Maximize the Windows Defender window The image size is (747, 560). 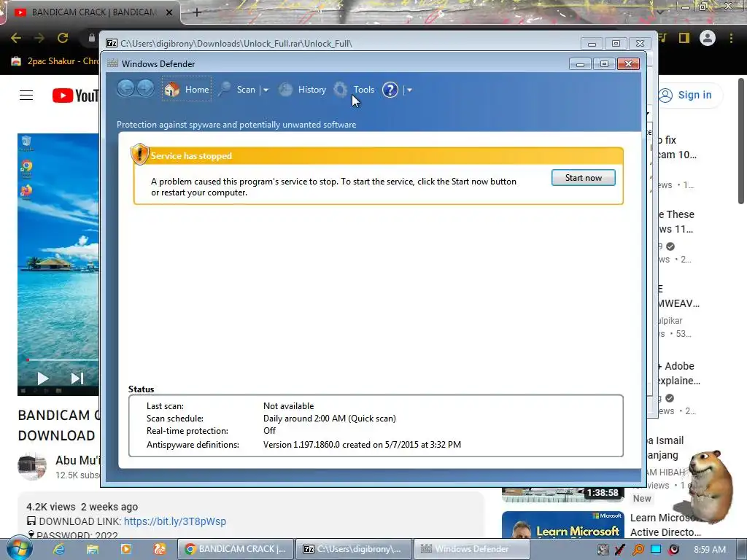pos(604,64)
